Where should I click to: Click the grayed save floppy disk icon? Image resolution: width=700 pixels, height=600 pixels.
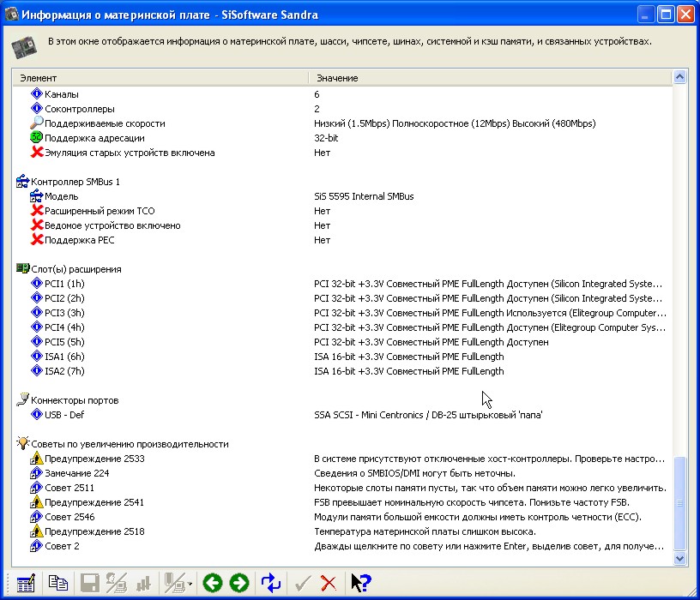click(90, 583)
